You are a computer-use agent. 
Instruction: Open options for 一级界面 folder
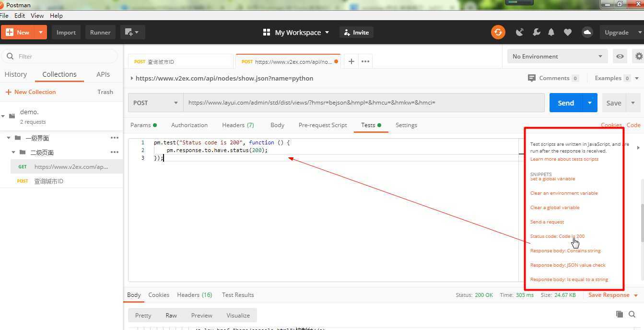point(115,138)
